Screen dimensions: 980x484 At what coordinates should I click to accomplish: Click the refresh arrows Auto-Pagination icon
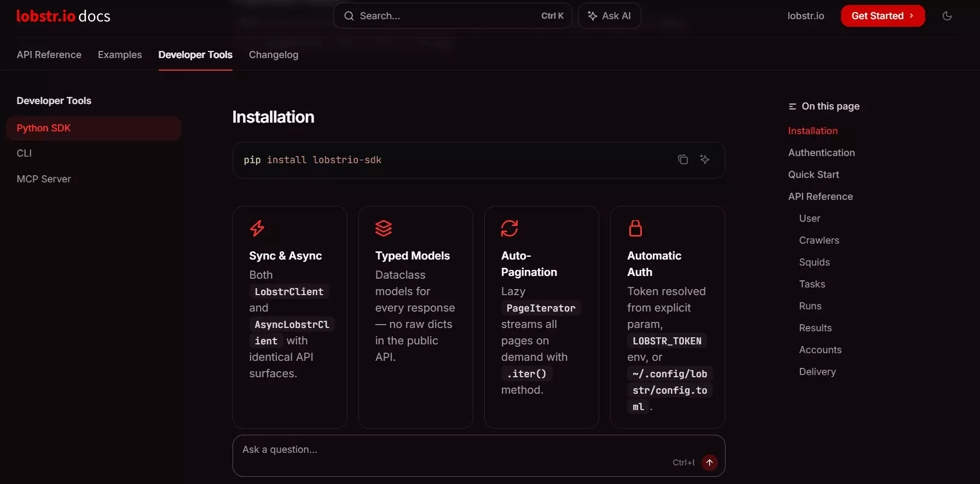(x=509, y=228)
